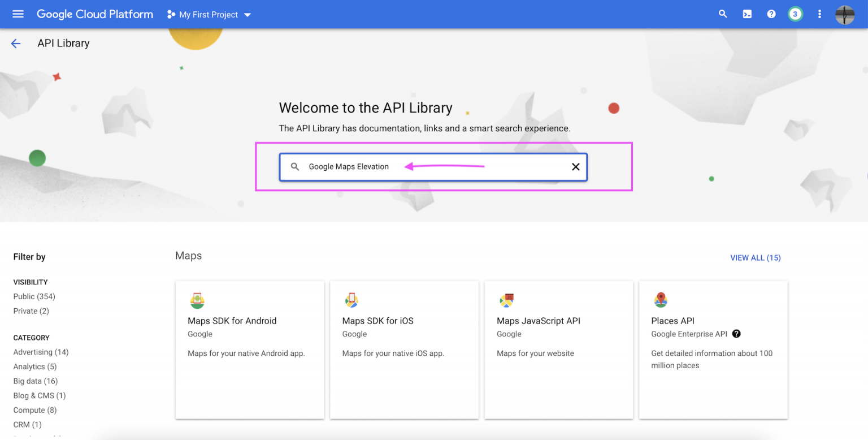Viewport: 868px width, 440px height.
Task: Click the Maps SDK for iOS icon
Action: (x=351, y=300)
